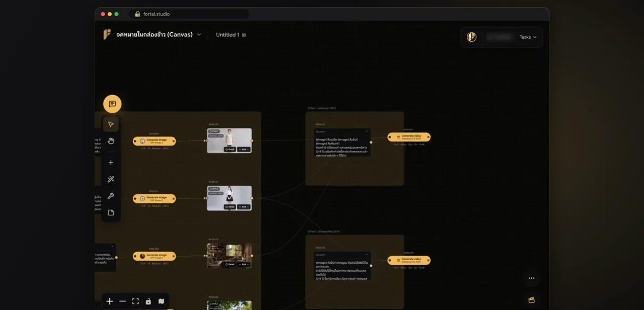Click the second Generate image node
Screen dimensions: 644x310
pyautogui.click(x=154, y=198)
